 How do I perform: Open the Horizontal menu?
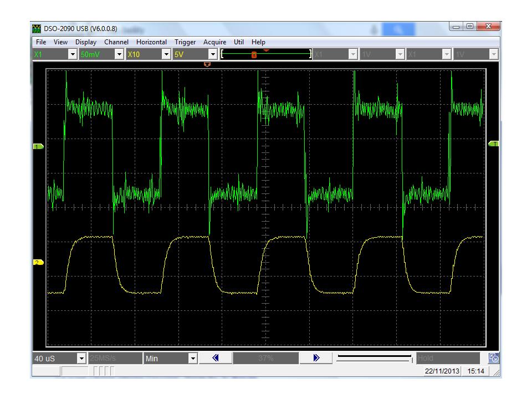[x=151, y=42]
